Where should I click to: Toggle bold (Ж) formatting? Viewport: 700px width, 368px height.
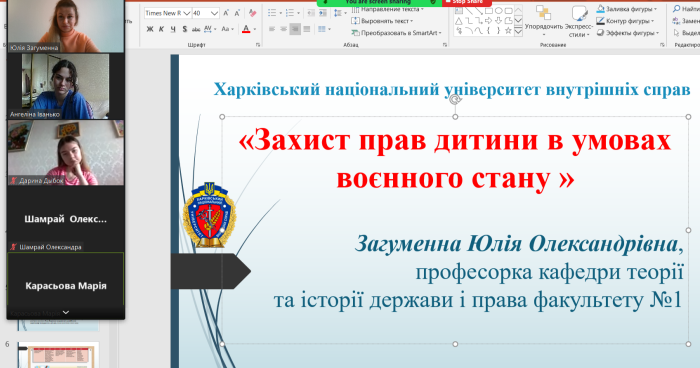click(150, 29)
